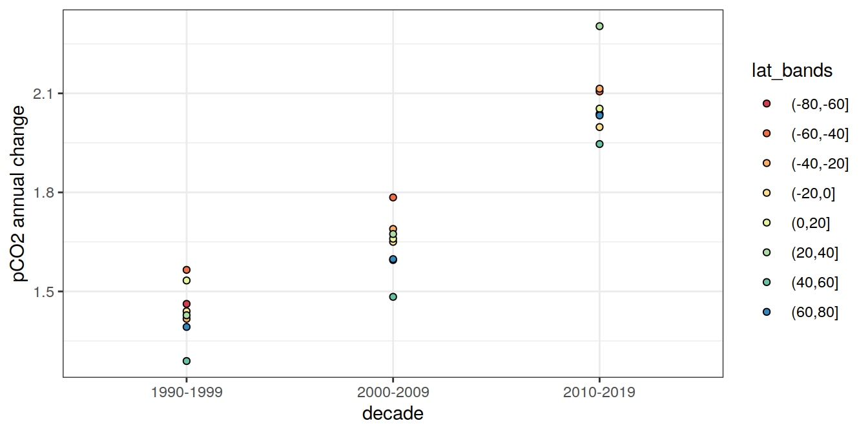This screenshot has height=434, width=868.
Task: Click the "pCO2 annual change" y-axis title
Action: [19, 192]
